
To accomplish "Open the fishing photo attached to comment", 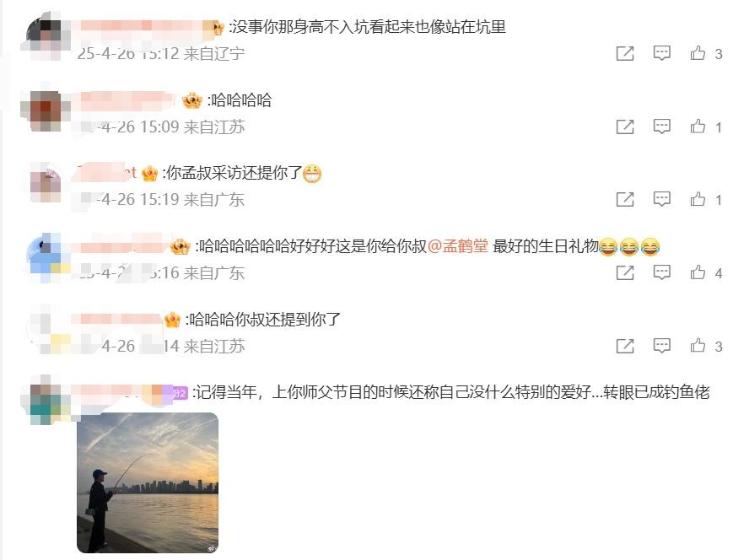I will point(148,482).
